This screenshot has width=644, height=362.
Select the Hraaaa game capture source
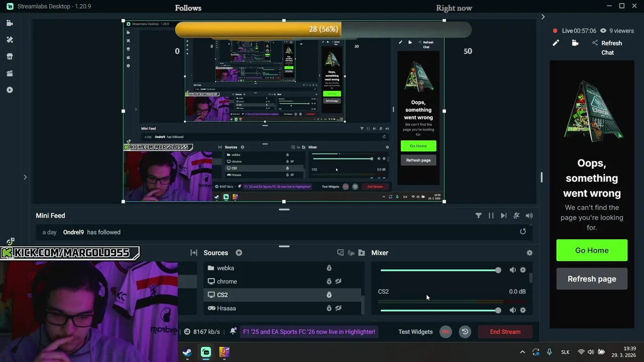[x=282, y=308]
